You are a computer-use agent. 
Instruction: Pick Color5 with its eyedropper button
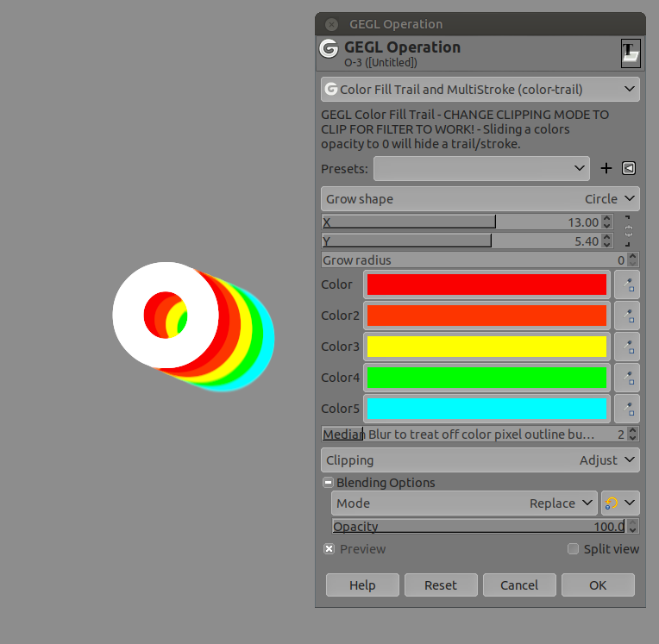[626, 409]
